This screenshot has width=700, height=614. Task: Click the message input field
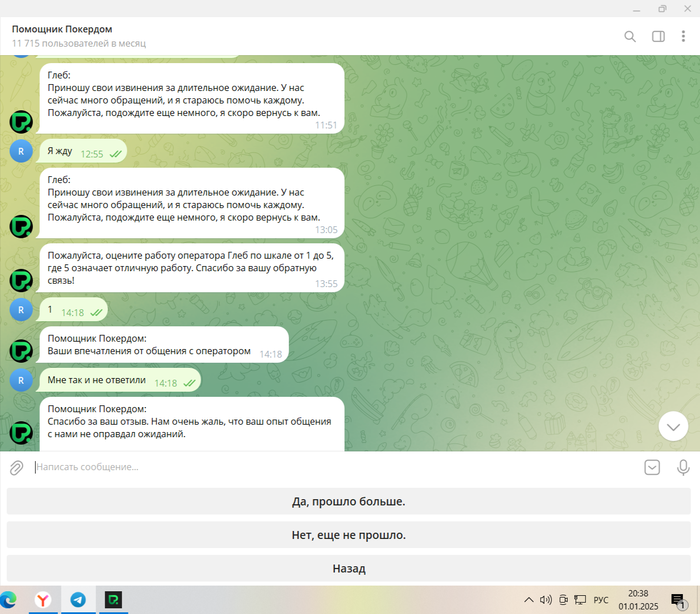tap(335, 467)
